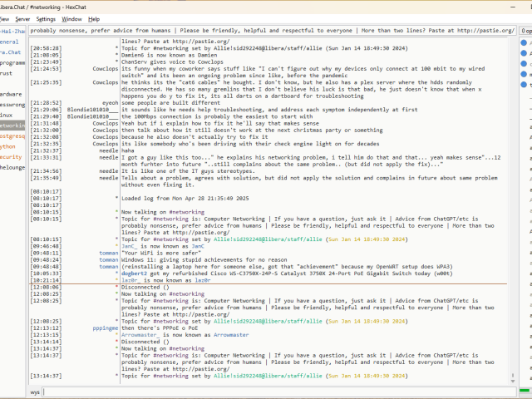Open the Help menu
Image resolution: width=532 pixels, height=399 pixels.
(94, 18)
